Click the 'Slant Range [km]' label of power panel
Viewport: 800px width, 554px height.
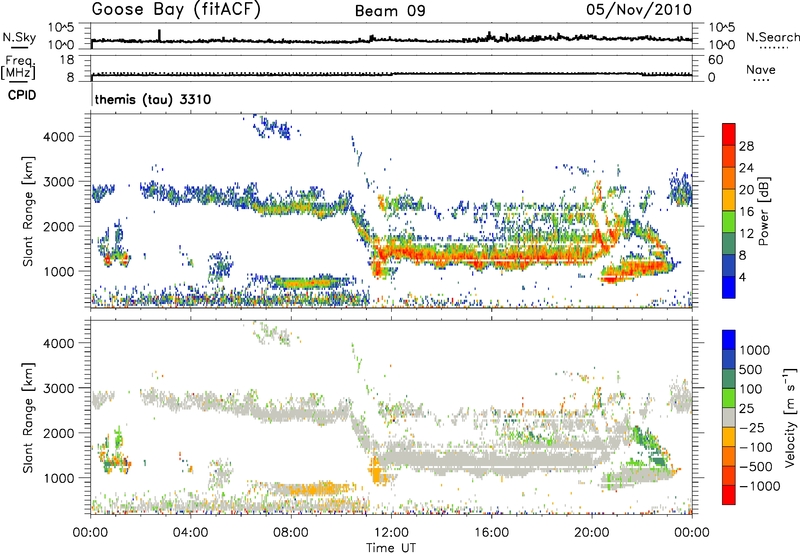(28, 211)
